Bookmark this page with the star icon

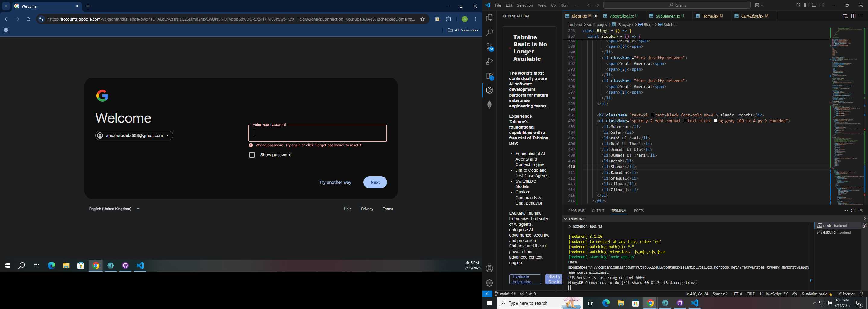[x=423, y=19]
